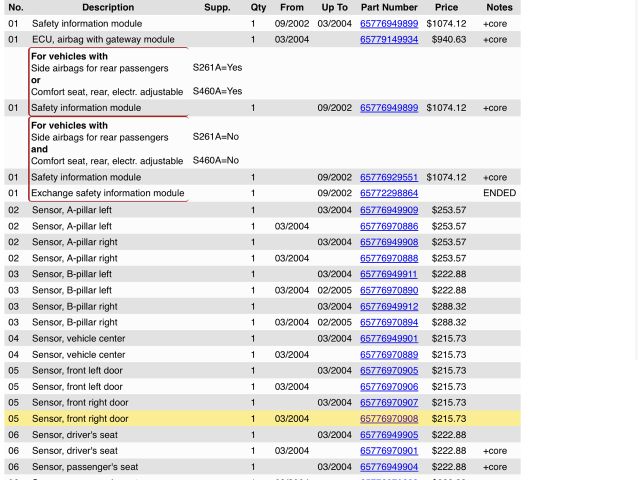This screenshot has width=640, height=480.
Task: Open B-pillar left sensor part 65776949911
Action: tap(389, 275)
